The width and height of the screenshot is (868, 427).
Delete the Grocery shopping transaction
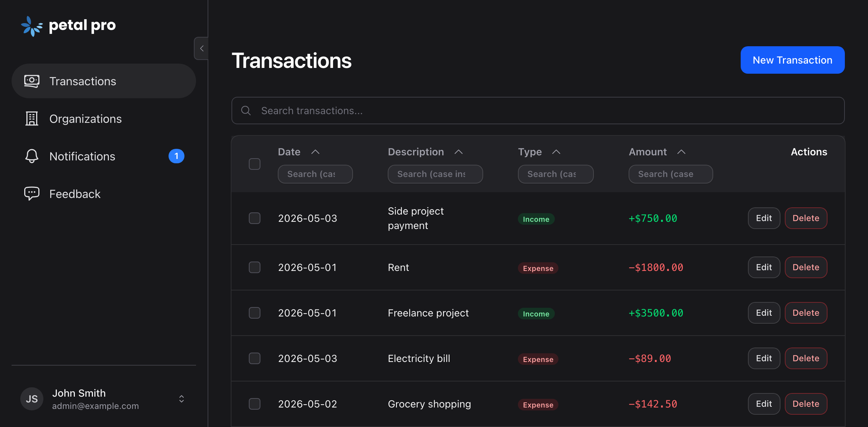(806, 404)
